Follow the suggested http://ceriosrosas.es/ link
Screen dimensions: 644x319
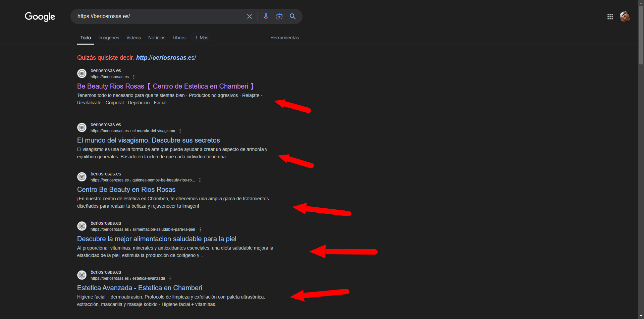click(166, 58)
